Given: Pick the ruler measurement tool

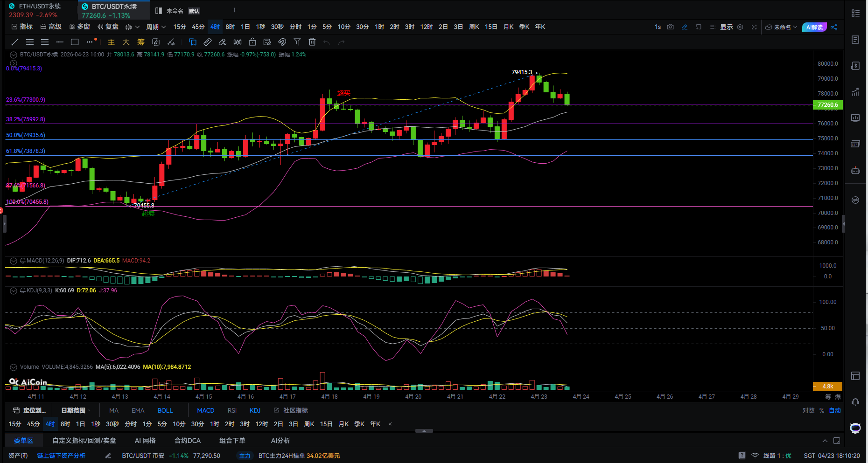Looking at the screenshot, I should pos(208,42).
